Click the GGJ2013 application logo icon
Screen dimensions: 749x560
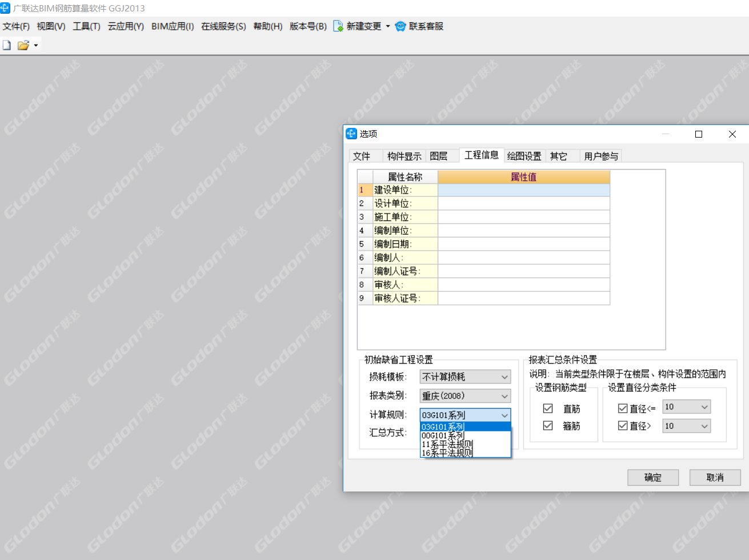[x=5, y=8]
